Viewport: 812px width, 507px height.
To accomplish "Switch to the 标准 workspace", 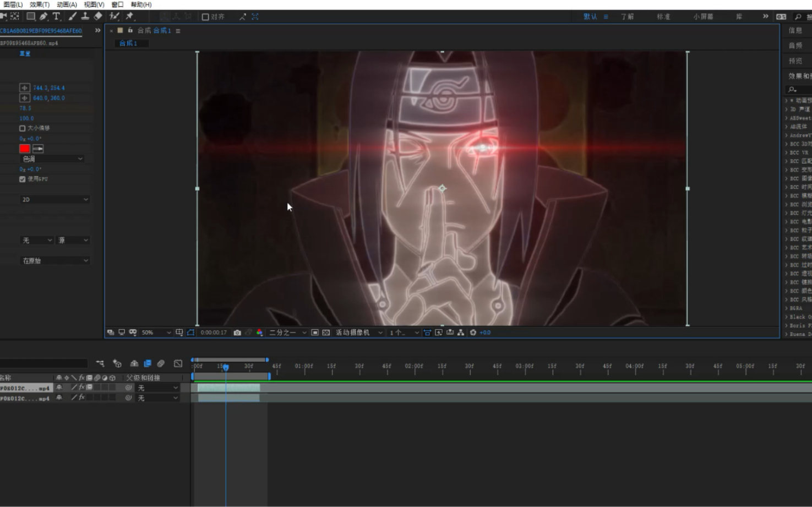I will 663,17.
